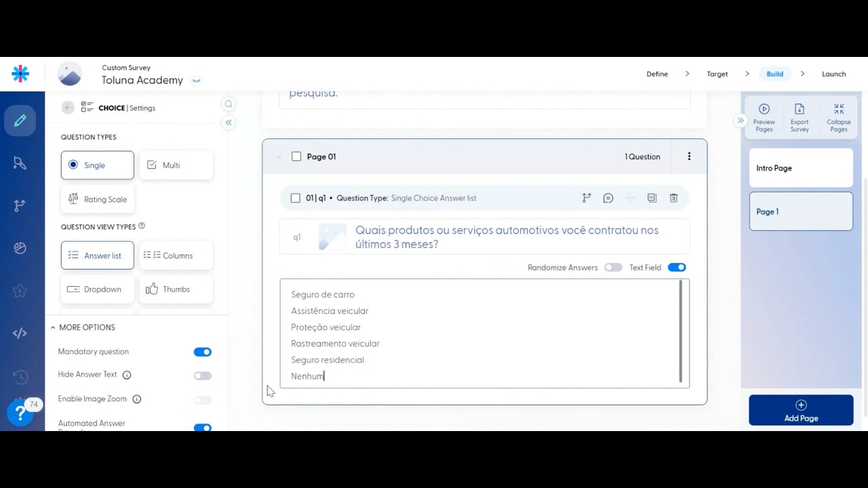The height and width of the screenshot is (488, 868).
Task: Open Page 01 three-dot menu
Action: (689, 157)
